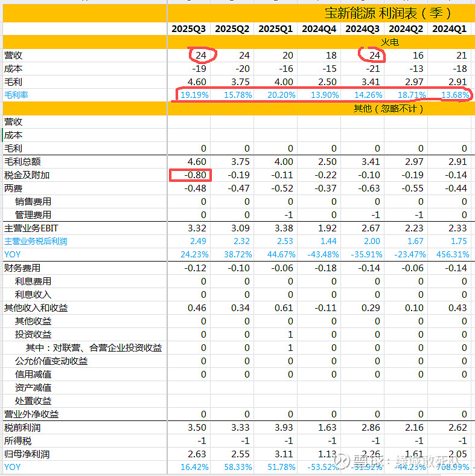Select the 毛利总额 row label
The height and width of the screenshot is (476, 475).
click(x=22, y=161)
